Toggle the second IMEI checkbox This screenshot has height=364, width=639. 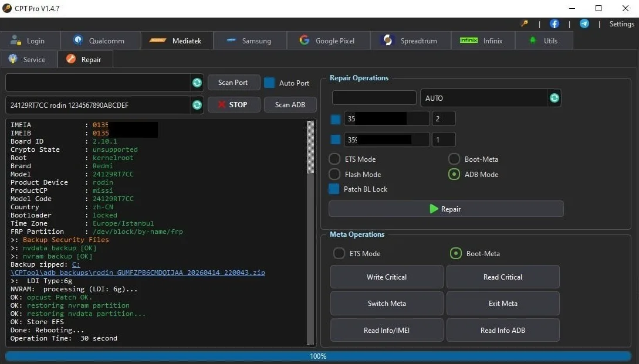[x=336, y=140]
